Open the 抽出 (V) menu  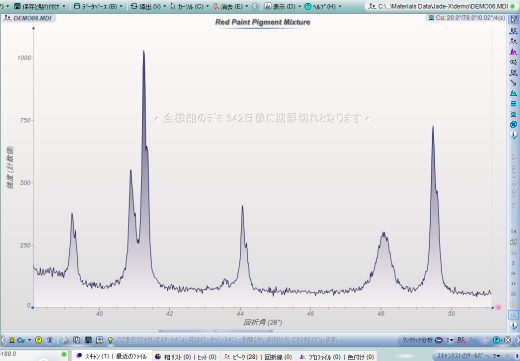click(x=146, y=6)
